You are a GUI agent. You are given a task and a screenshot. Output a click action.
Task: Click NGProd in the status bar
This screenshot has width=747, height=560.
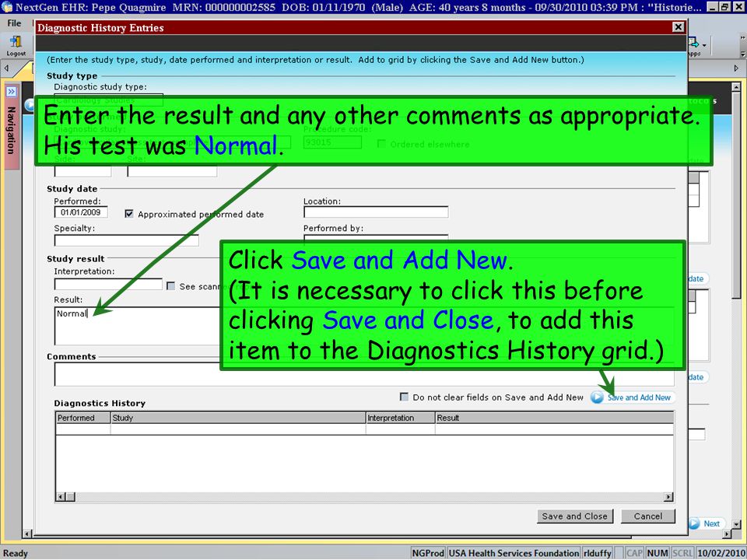pos(428,553)
